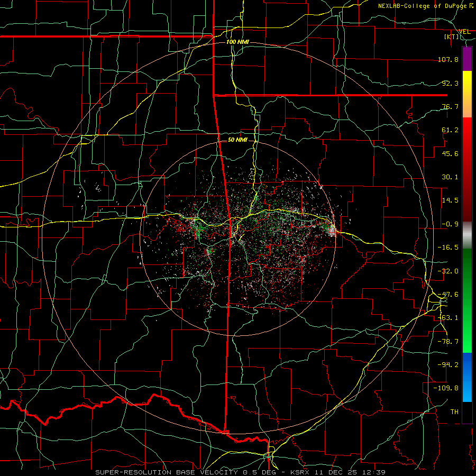Click the 92.3 velocity scale value
Screen dimensions: 476x476
450,83
